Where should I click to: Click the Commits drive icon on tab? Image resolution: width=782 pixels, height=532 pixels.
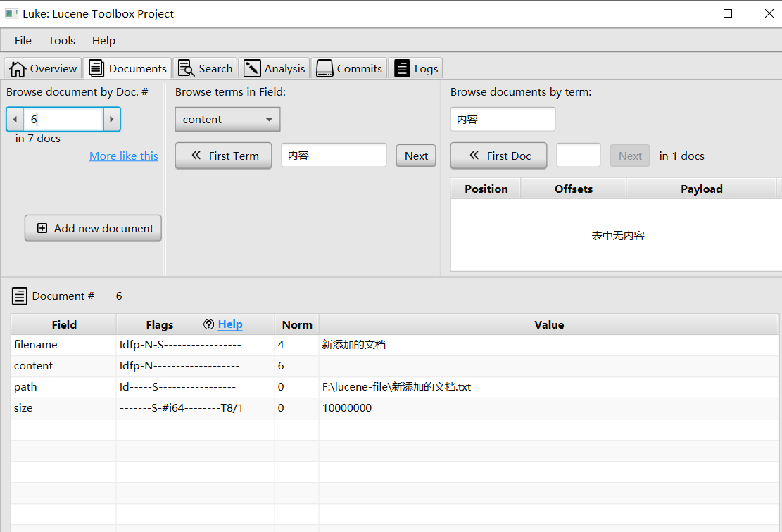click(324, 68)
